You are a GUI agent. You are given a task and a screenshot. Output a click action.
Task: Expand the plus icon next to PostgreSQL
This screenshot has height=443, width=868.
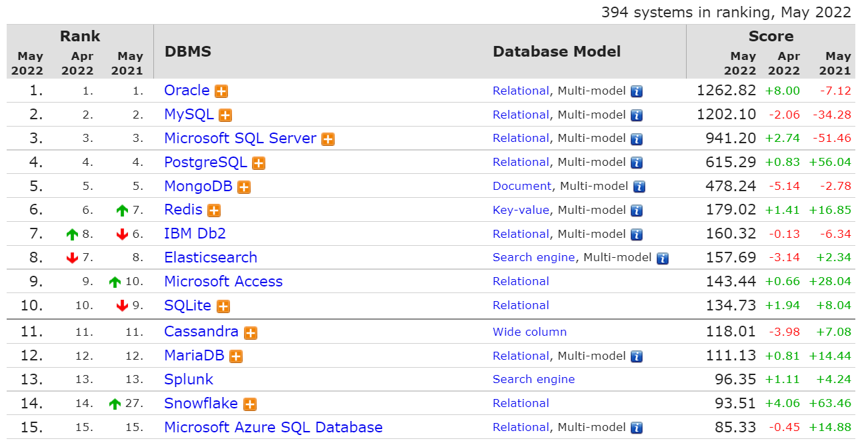[259, 163]
